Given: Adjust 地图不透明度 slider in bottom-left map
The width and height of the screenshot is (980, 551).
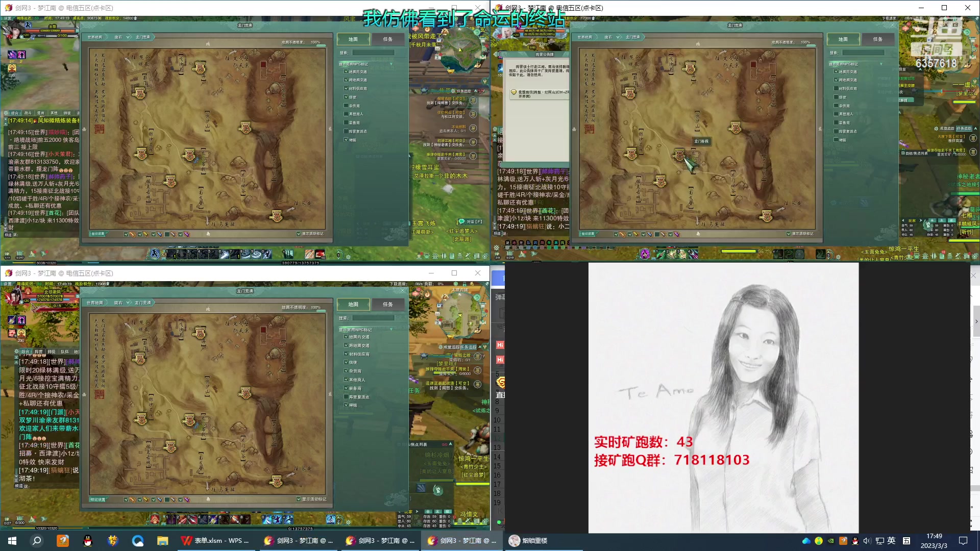Looking at the screenshot, I should pos(321,312).
